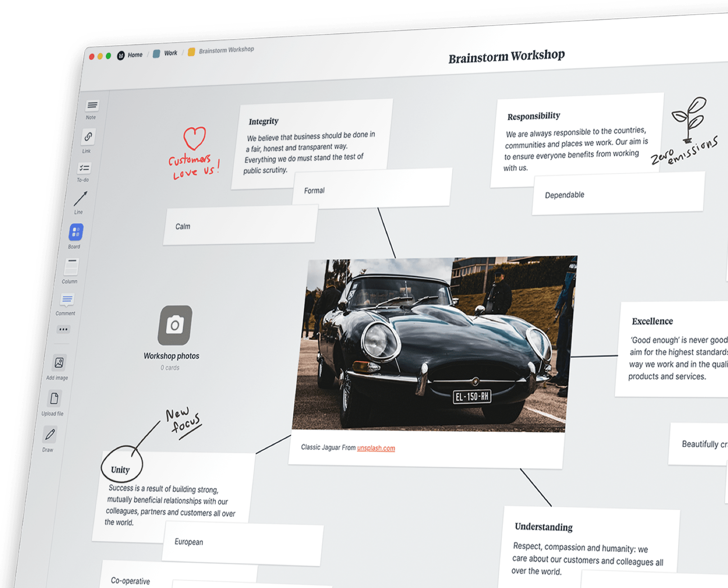The height and width of the screenshot is (588, 728).
Task: Click the 'Classic Jaguar From' caption text
Action: click(x=328, y=447)
